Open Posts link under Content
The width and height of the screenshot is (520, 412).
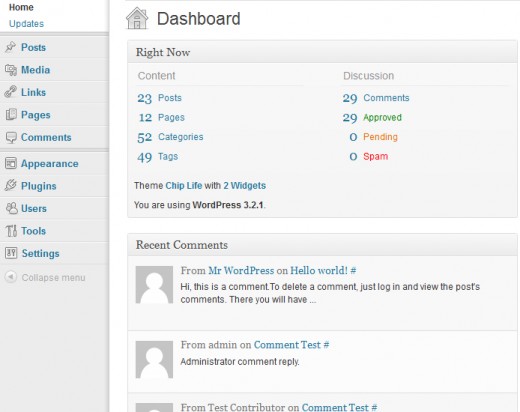[x=170, y=98]
